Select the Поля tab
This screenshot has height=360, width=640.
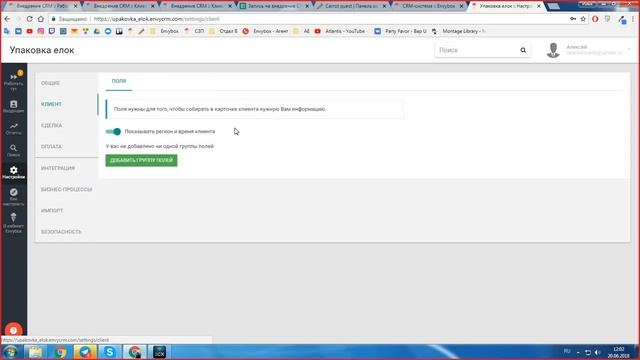119,81
